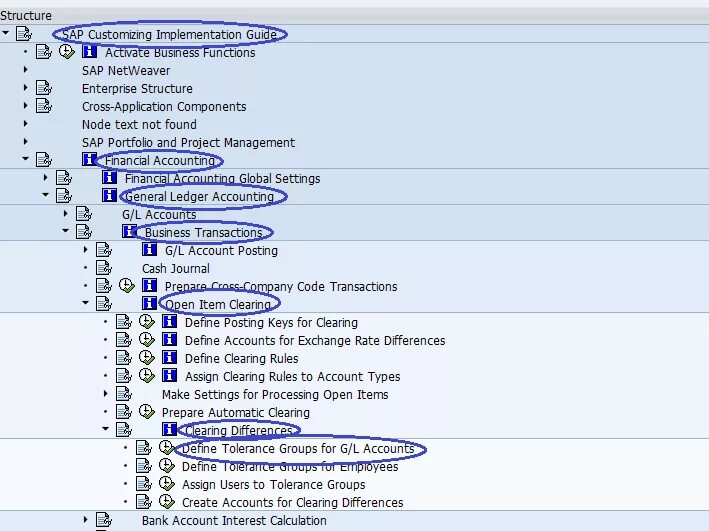Expand the Node text not found entry

(x=25, y=123)
